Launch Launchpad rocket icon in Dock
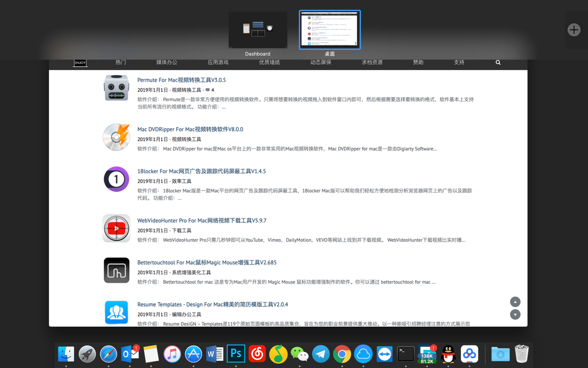 (87, 354)
